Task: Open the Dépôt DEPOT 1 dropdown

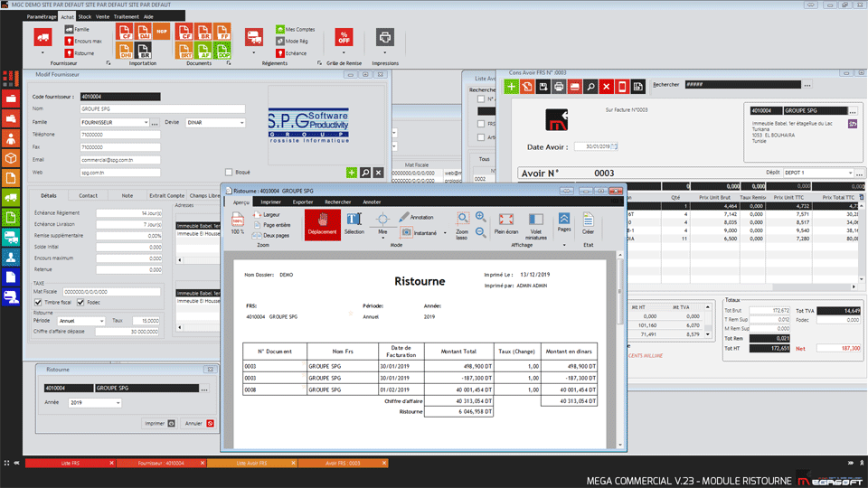Action: point(850,173)
